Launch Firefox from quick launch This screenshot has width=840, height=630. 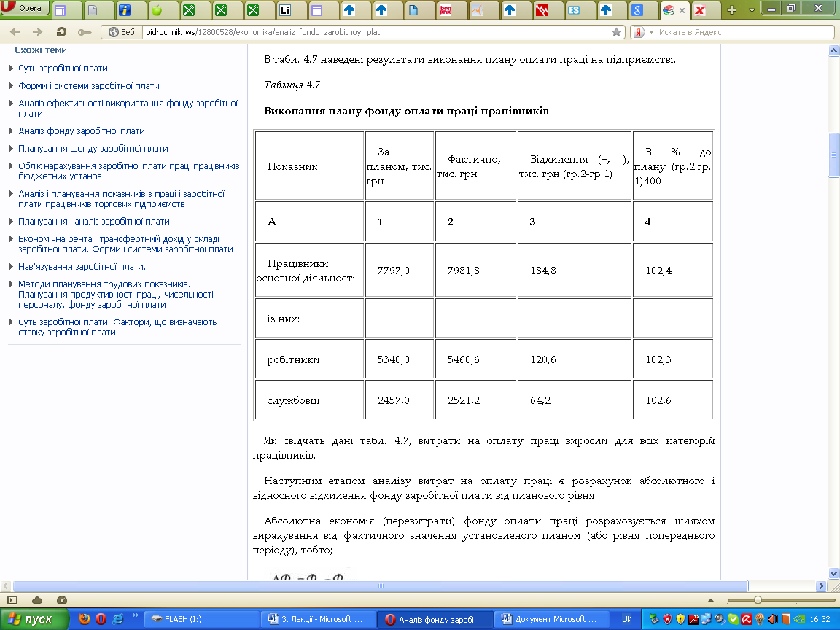click(84, 619)
